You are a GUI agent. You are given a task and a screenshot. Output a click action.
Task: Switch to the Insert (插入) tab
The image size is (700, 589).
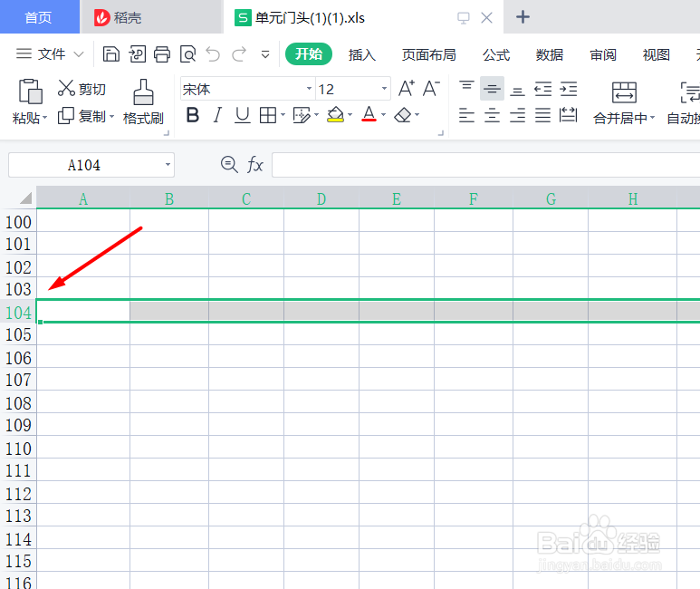[x=361, y=54]
